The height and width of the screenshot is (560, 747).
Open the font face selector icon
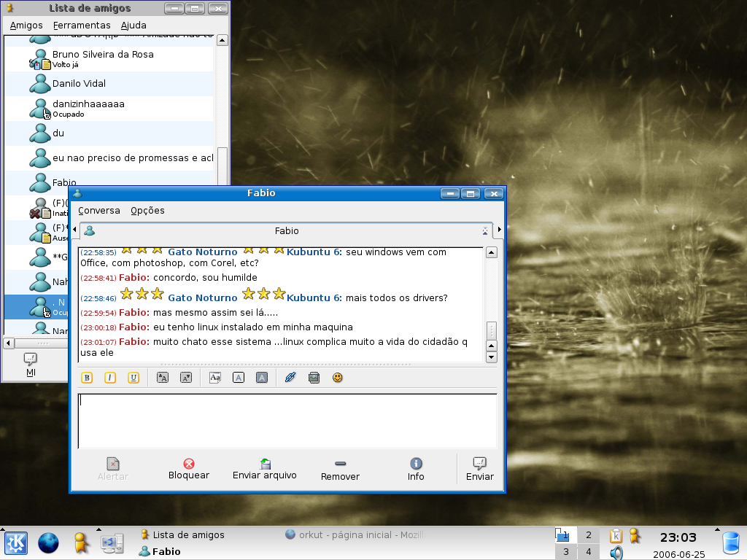click(215, 378)
